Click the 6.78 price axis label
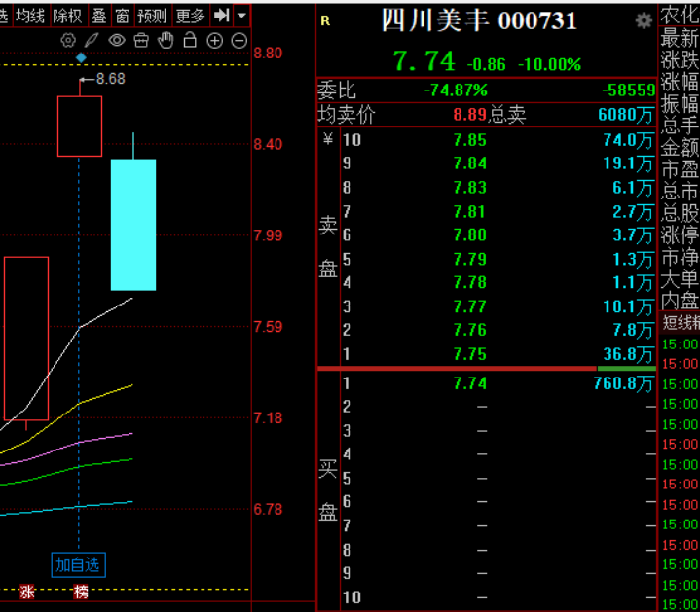Viewport: 700px width, 612px height. point(268,510)
